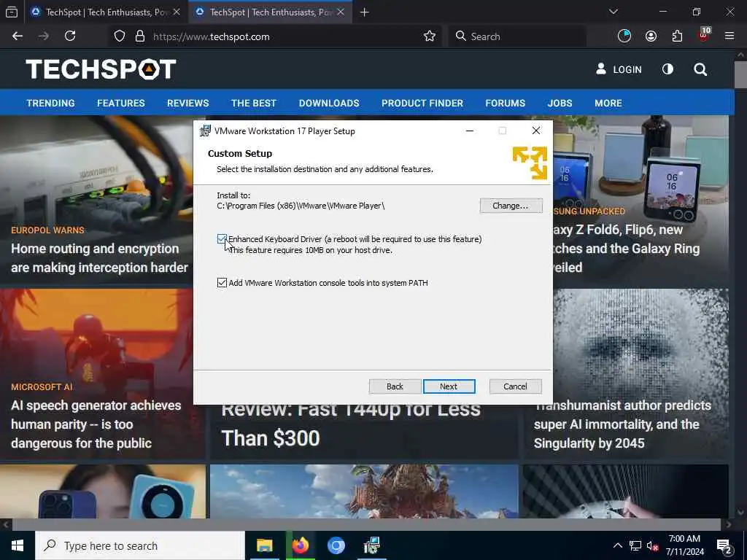The image size is (747, 560).
Task: Open the TechSpot site search icon
Action: coord(700,69)
